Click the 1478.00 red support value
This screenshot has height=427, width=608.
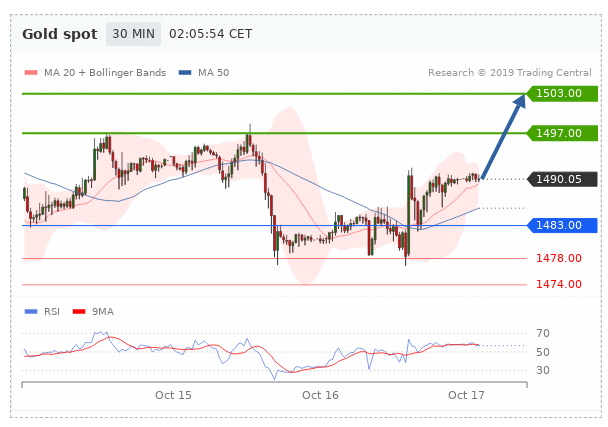click(559, 258)
